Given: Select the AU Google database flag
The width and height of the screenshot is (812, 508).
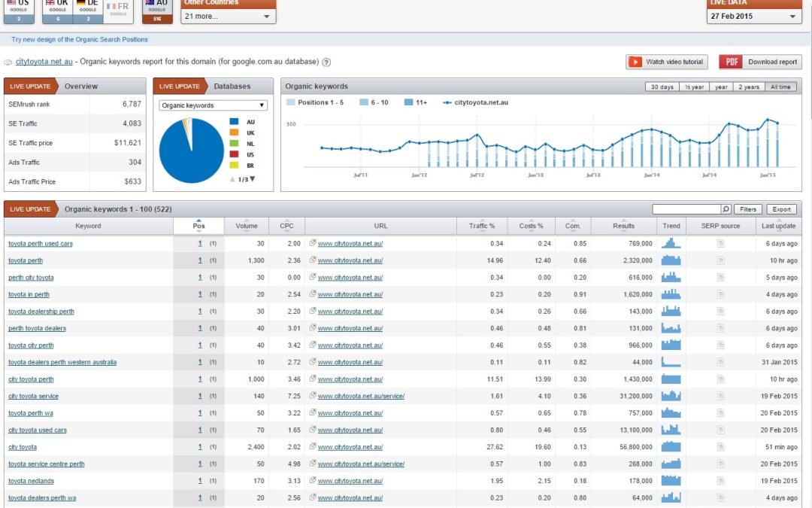Looking at the screenshot, I should click(x=157, y=11).
